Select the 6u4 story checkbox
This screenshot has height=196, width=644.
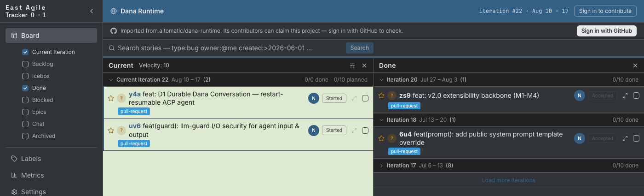[636, 138]
